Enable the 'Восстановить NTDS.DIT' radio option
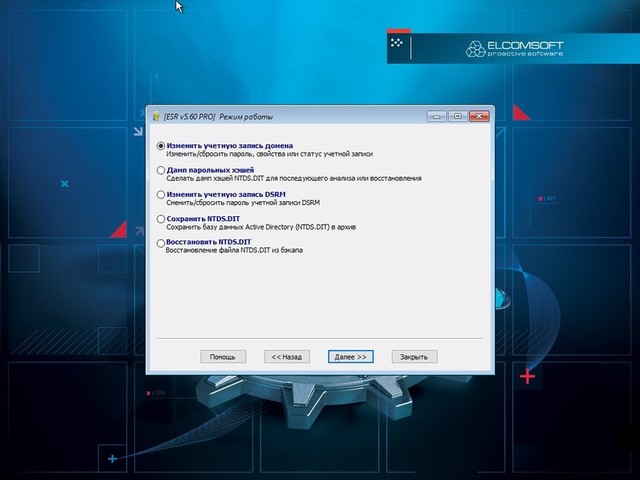The image size is (640, 480). pyautogui.click(x=161, y=242)
